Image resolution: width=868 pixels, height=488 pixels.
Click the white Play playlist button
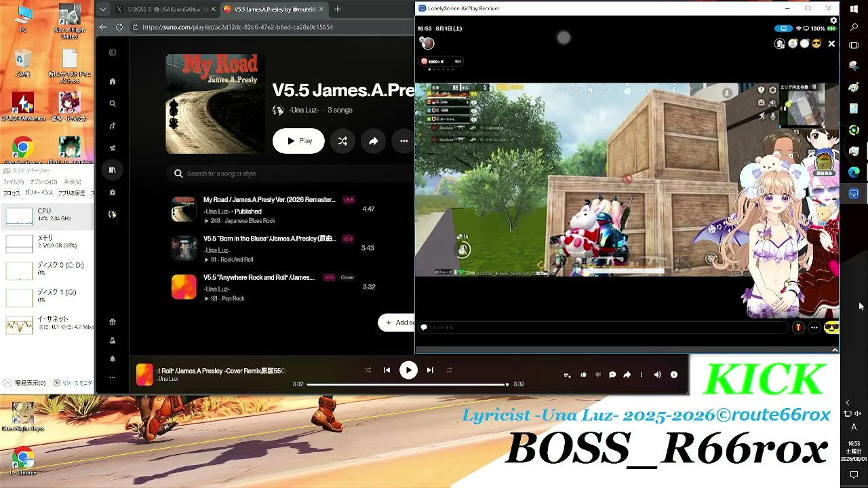coord(298,141)
